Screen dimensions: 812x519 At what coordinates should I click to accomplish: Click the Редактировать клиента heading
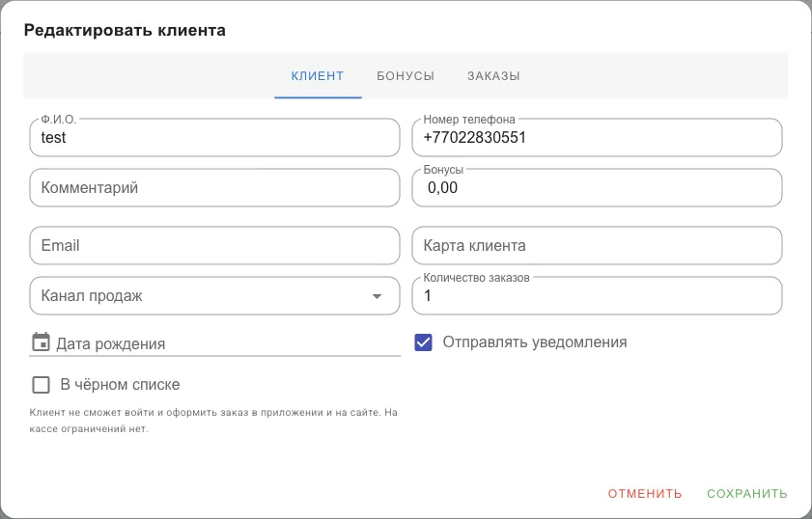click(125, 30)
